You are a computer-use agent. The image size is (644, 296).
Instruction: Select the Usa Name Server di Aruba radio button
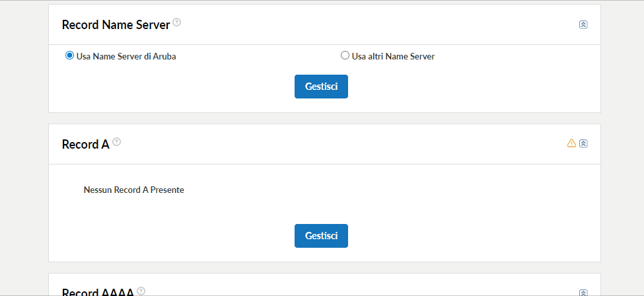[x=69, y=55]
